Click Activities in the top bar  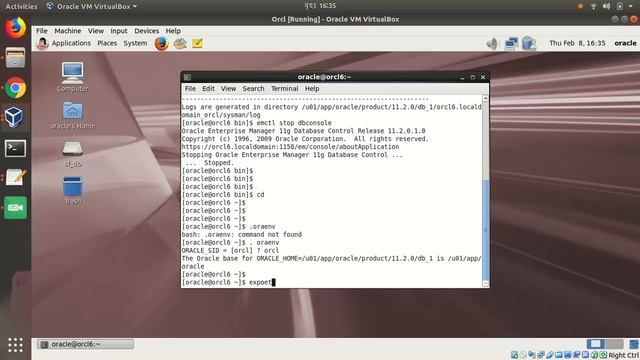point(21,7)
